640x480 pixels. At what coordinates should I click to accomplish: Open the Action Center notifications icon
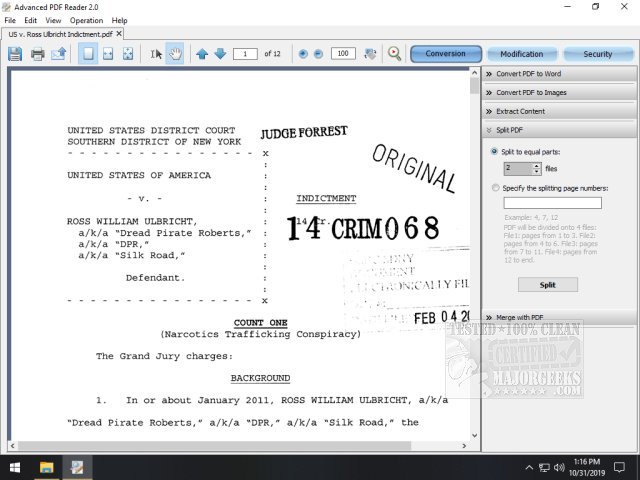pyautogui.click(x=619, y=467)
